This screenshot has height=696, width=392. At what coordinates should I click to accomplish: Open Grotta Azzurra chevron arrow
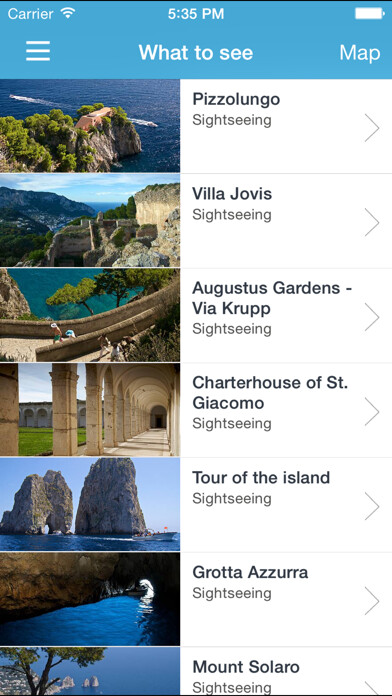click(x=372, y=600)
